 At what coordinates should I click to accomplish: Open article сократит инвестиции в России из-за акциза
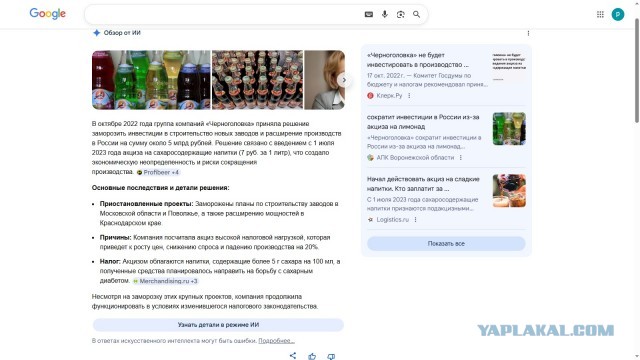tap(423, 122)
